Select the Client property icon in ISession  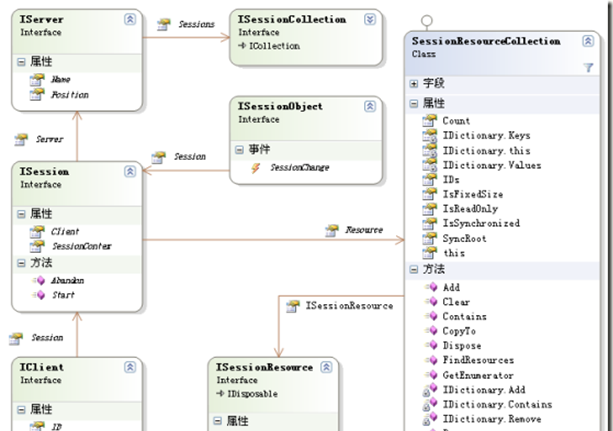[x=37, y=232]
